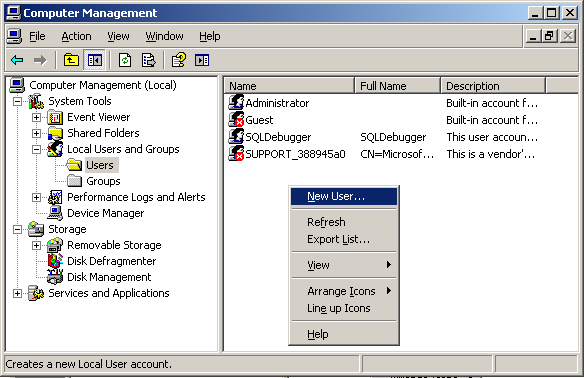Expand the Event Viewer node

tap(36, 117)
